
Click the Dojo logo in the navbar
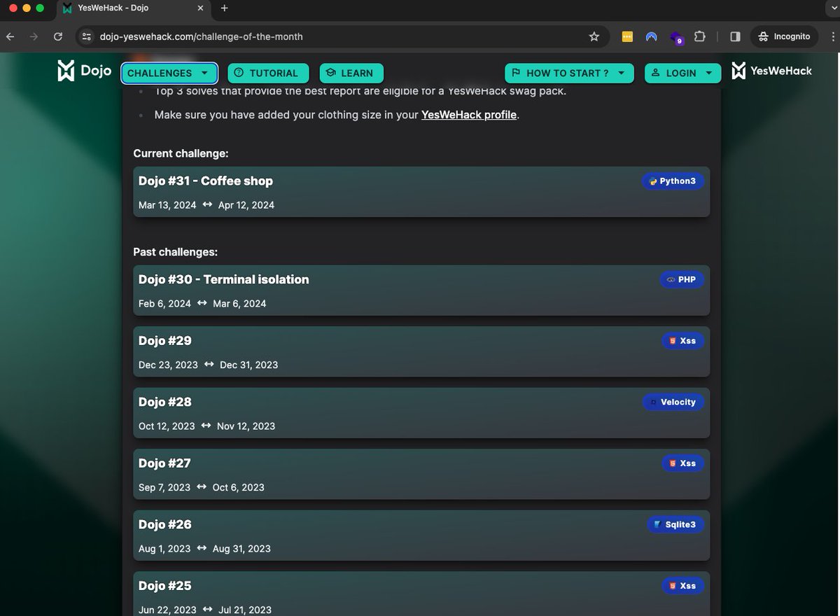coord(84,71)
